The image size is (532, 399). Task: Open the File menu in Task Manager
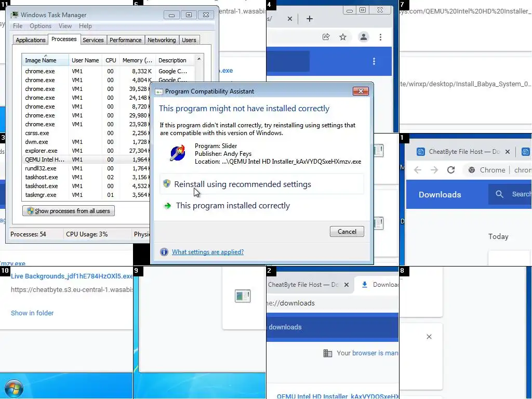point(18,26)
